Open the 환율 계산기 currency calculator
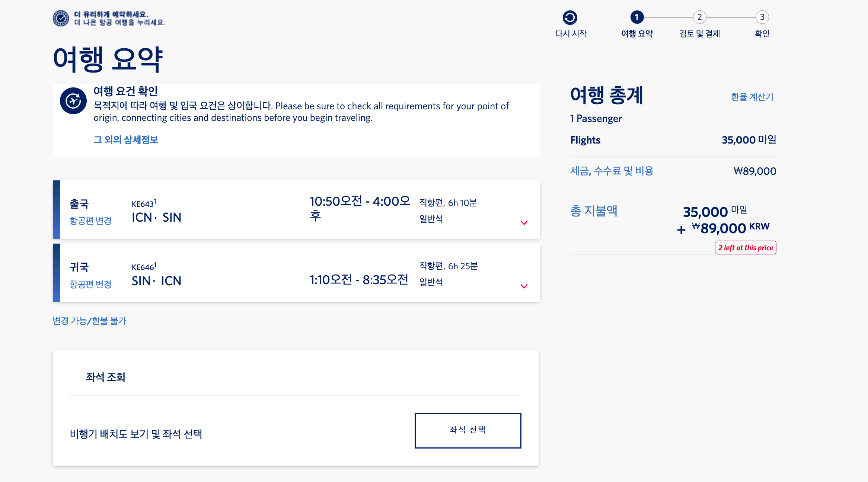The height and width of the screenshot is (482, 868). [751, 97]
